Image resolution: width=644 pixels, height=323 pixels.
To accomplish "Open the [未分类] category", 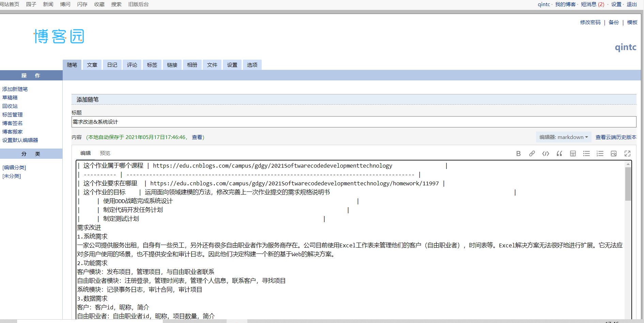I will tap(12, 176).
